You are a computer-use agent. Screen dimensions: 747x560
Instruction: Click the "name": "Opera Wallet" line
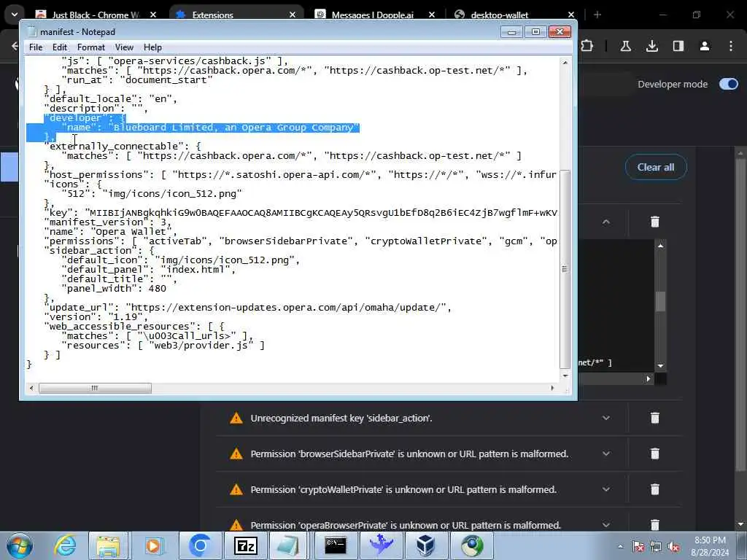[x=110, y=232]
